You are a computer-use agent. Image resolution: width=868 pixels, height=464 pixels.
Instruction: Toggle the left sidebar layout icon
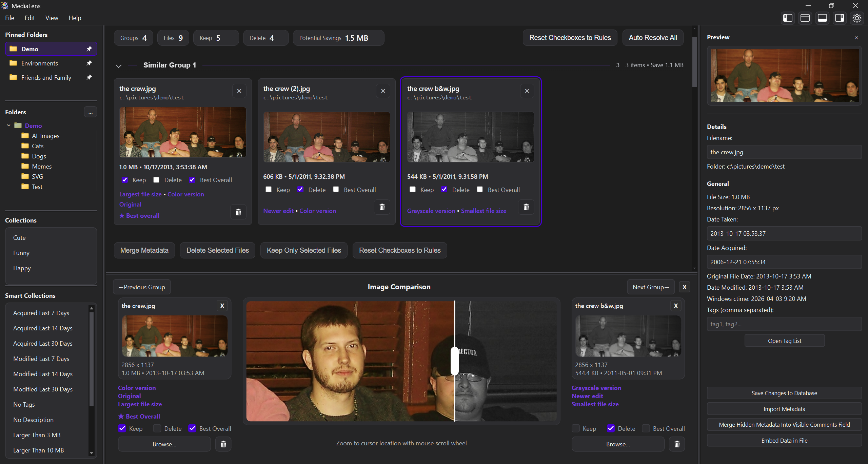pyautogui.click(x=788, y=18)
